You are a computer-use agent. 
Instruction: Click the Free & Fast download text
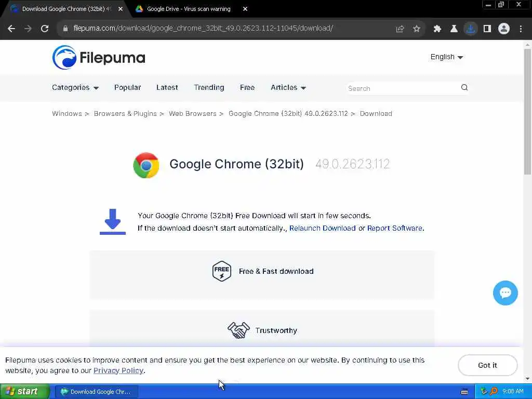[276, 271]
